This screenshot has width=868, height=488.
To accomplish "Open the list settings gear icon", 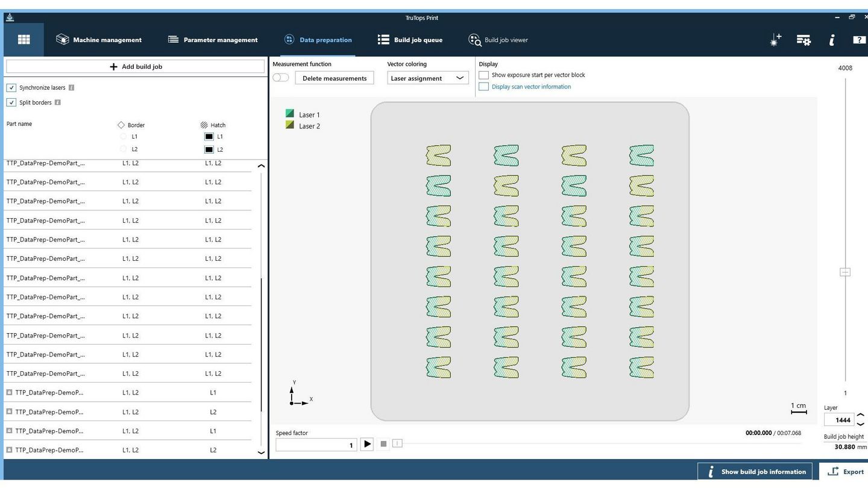I will click(x=804, y=40).
